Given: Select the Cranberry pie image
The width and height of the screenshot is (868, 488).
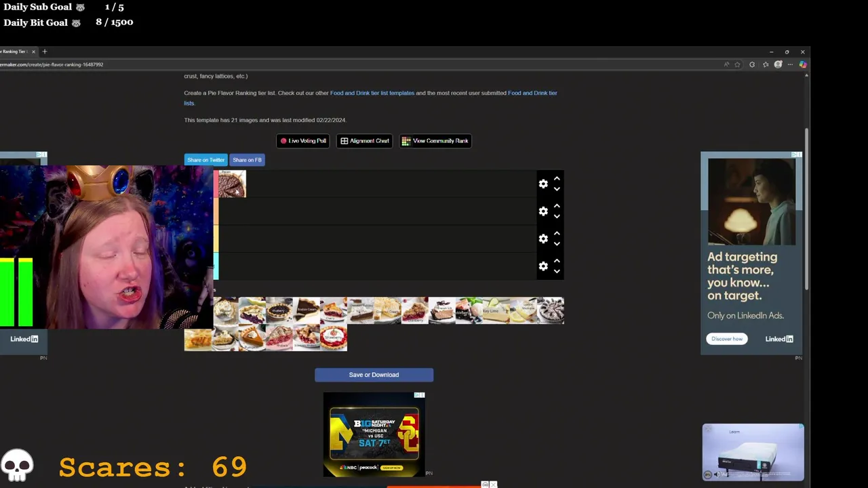Looking at the screenshot, I should coord(414,310).
